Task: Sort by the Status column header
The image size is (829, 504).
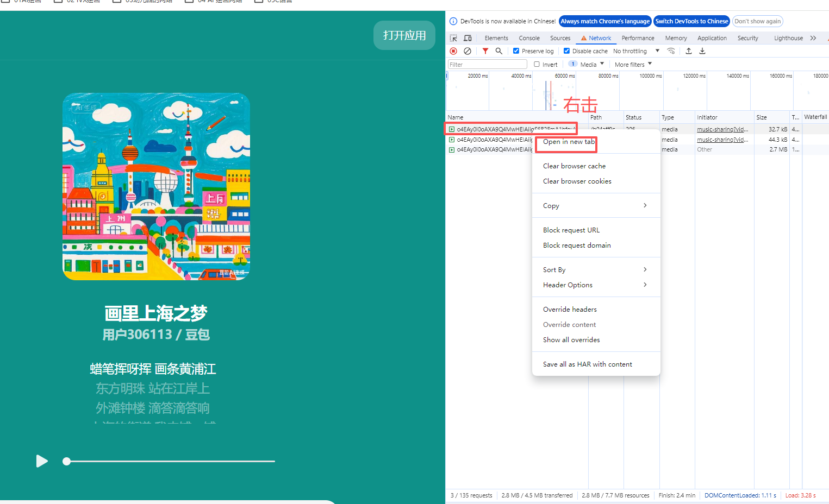Action: (x=641, y=117)
